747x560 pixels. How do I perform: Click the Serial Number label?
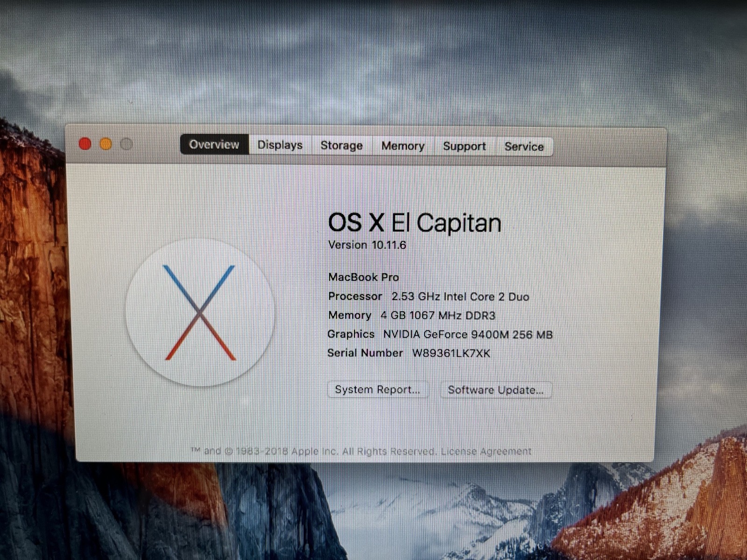pos(365,353)
